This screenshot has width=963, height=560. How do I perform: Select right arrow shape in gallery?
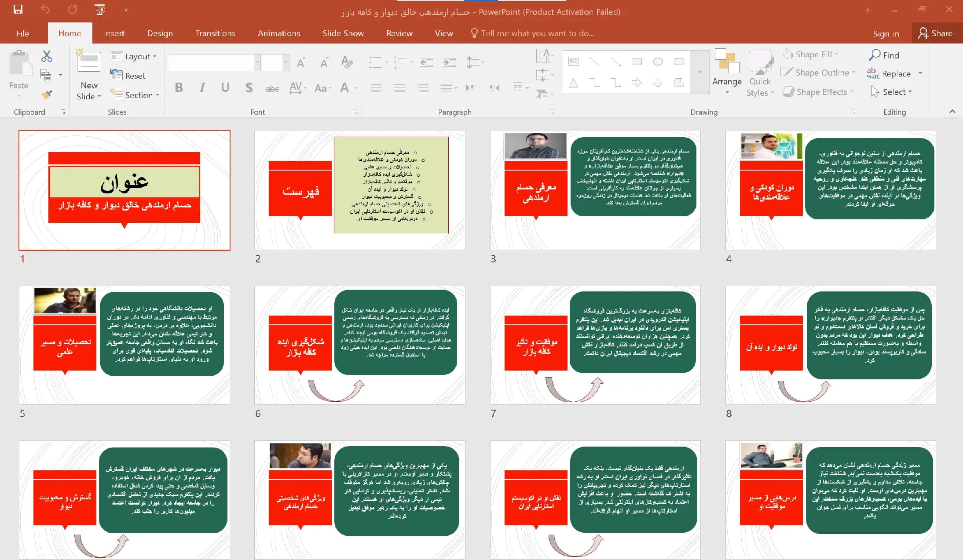[x=637, y=83]
